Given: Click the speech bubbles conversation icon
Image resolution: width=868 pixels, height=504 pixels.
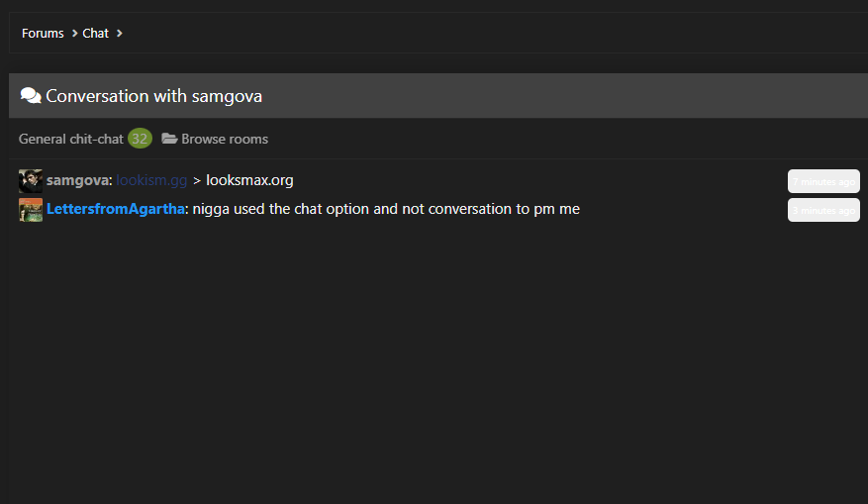Looking at the screenshot, I should click(31, 96).
